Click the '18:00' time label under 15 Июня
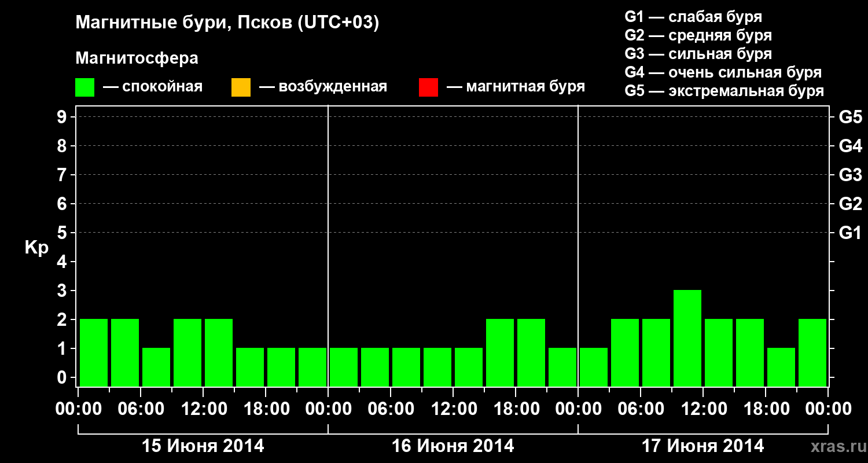This screenshot has height=463, width=868. 266,409
